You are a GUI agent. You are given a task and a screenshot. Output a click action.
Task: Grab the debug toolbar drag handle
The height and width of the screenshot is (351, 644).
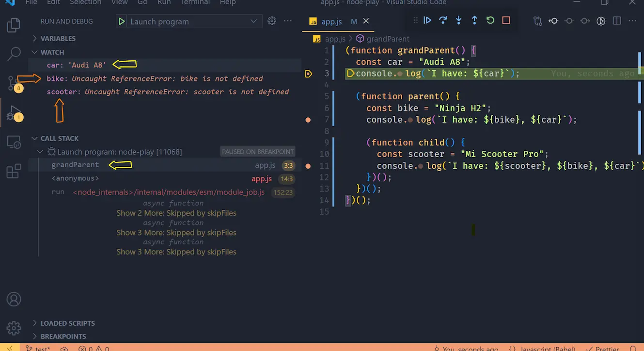[415, 20]
